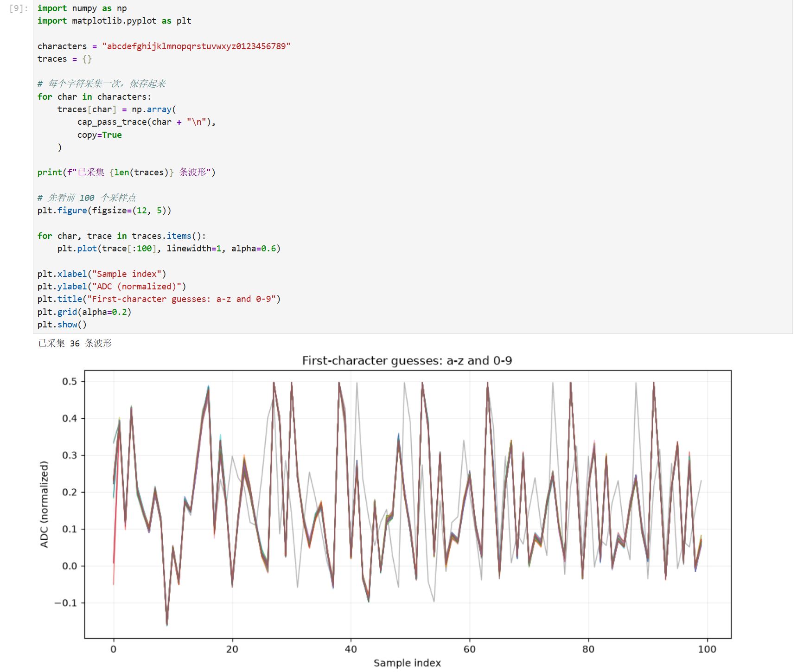Click the 'traces = {}' line
797x672 pixels.
(x=65, y=59)
